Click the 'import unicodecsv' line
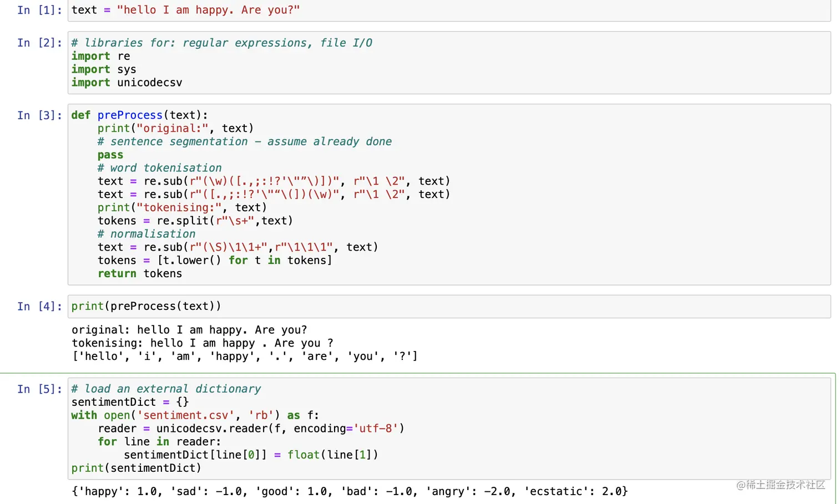Image resolution: width=839 pixels, height=504 pixels. click(127, 83)
